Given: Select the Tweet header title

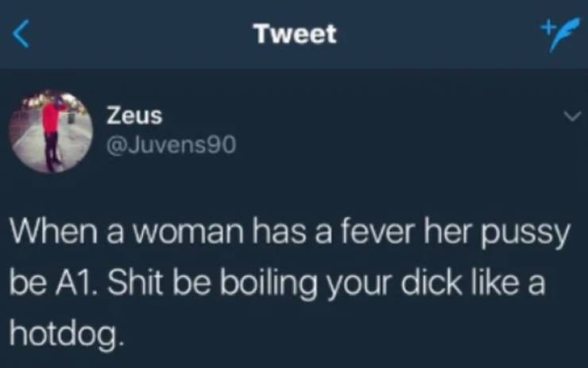Looking at the screenshot, I should click(x=294, y=33).
